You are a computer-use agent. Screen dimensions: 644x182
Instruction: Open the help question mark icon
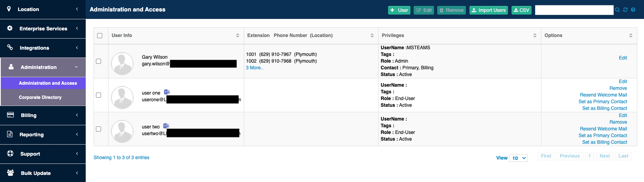(x=633, y=10)
